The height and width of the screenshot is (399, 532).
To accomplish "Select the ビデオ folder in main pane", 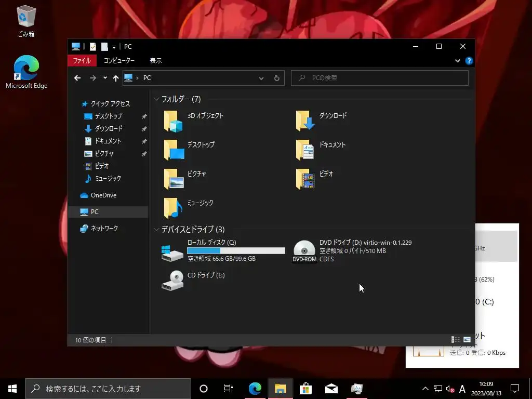I will click(x=314, y=179).
